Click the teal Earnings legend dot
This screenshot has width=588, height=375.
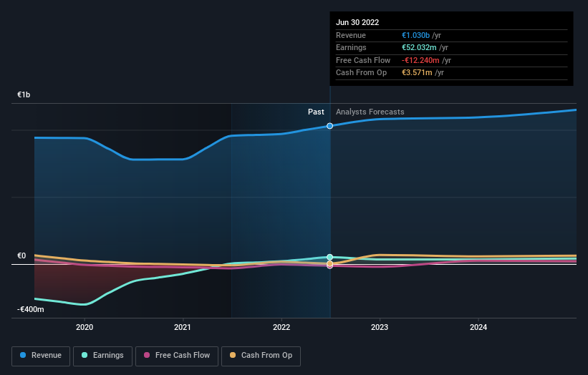pos(85,355)
